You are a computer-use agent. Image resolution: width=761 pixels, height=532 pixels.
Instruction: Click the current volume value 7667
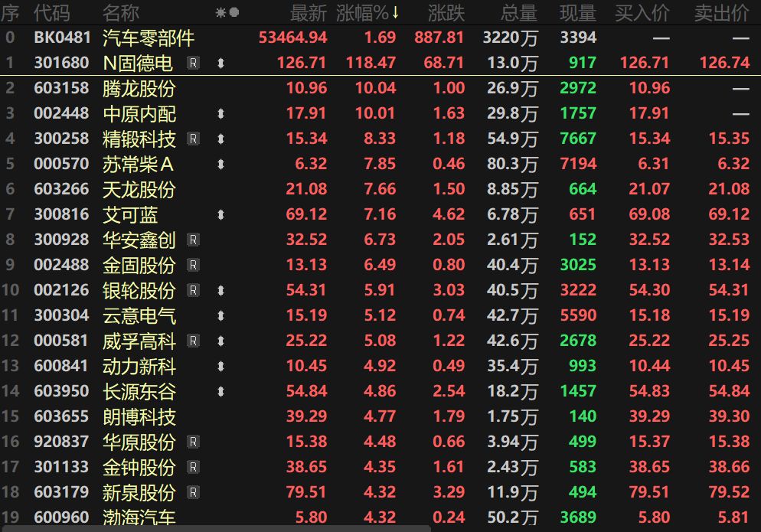(x=577, y=139)
